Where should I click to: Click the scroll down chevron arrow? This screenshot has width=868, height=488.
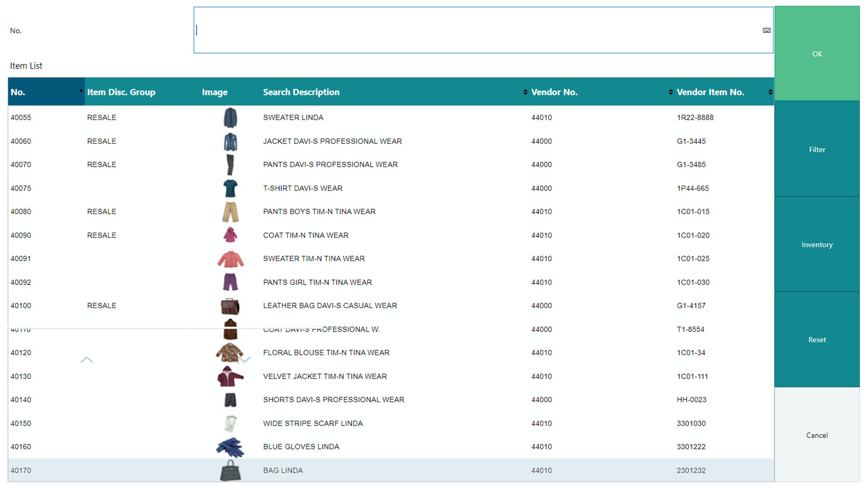pos(245,360)
